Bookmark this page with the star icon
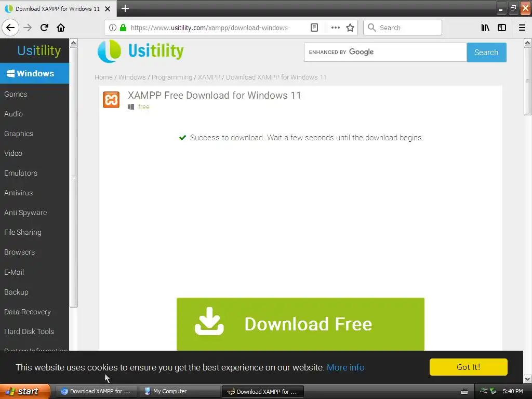Image resolution: width=532 pixels, height=399 pixels. click(350, 28)
